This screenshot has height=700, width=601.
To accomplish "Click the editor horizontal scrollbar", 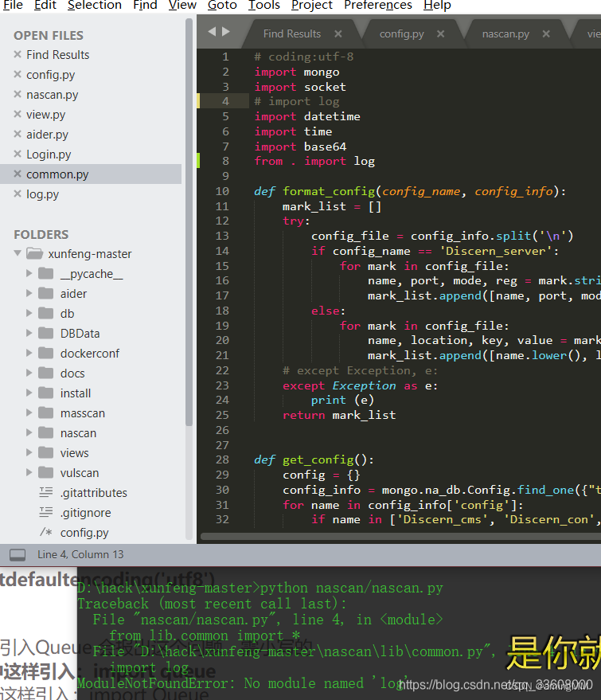I will pyautogui.click(x=400, y=536).
